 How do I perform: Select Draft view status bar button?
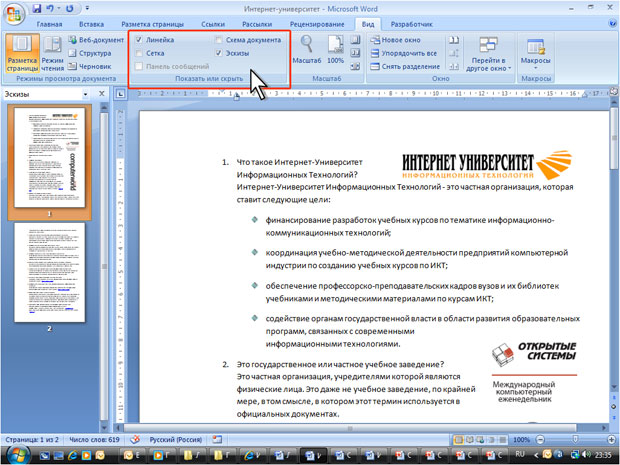503,440
